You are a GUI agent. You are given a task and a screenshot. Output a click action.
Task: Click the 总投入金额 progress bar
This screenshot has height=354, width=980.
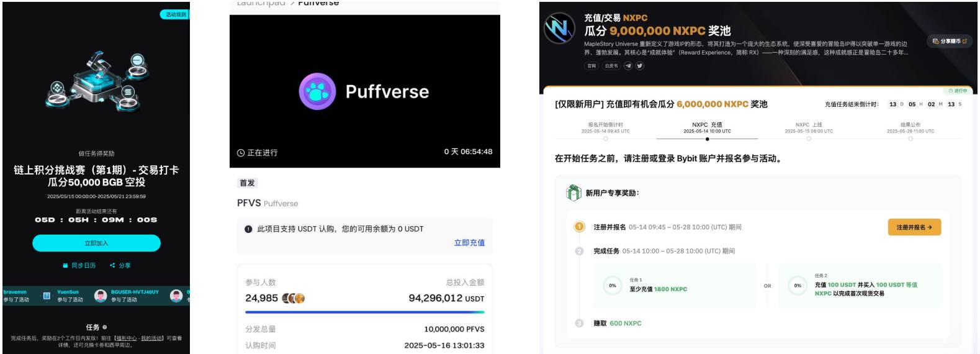point(364,312)
